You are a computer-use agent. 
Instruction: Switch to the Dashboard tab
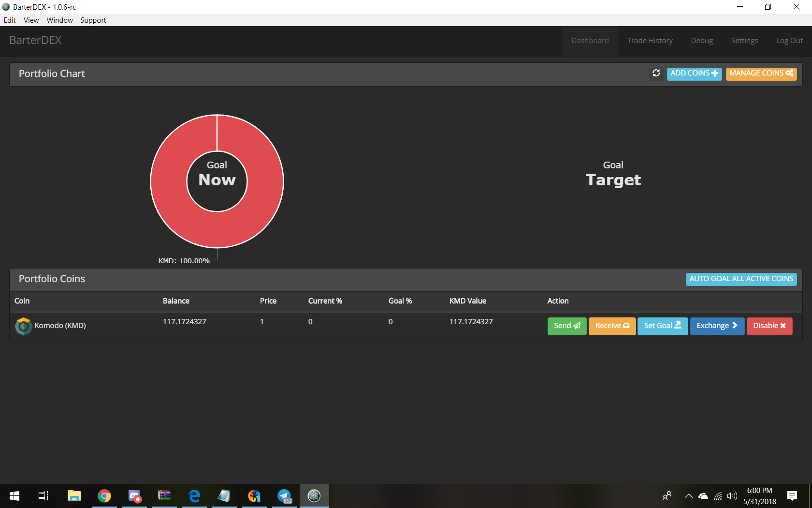coord(590,41)
